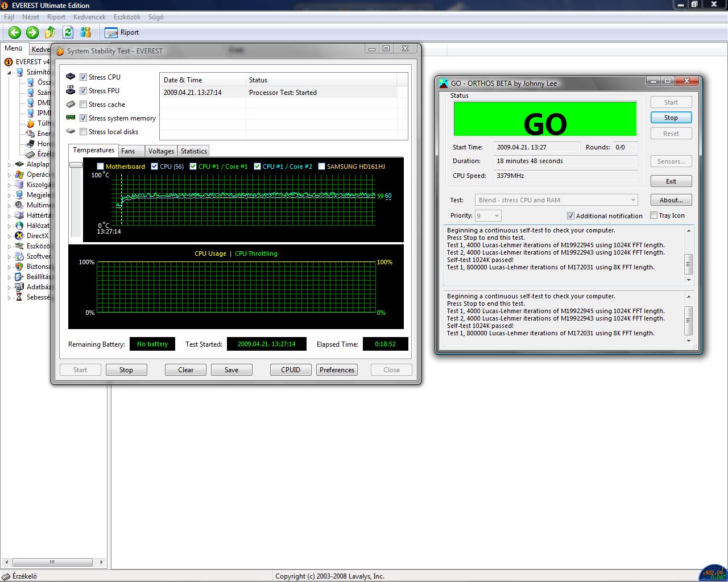Click the Túlhajtás flame icon in tree
The width and height of the screenshot is (728, 582).
click(31, 123)
